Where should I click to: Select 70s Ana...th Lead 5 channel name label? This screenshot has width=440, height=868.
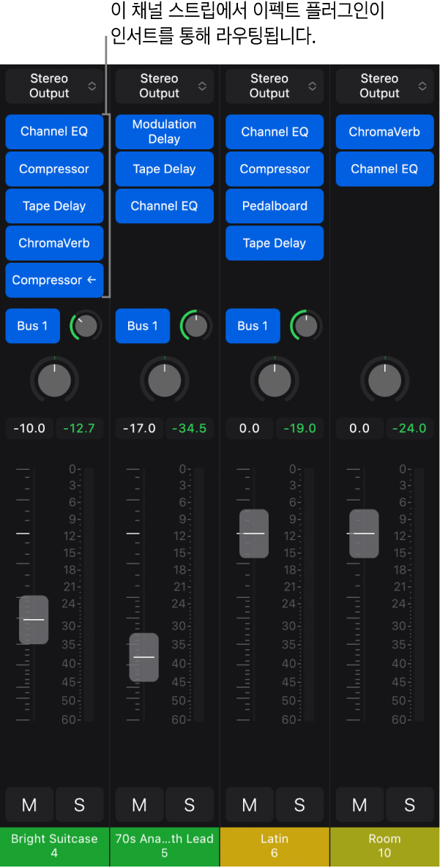(165, 847)
